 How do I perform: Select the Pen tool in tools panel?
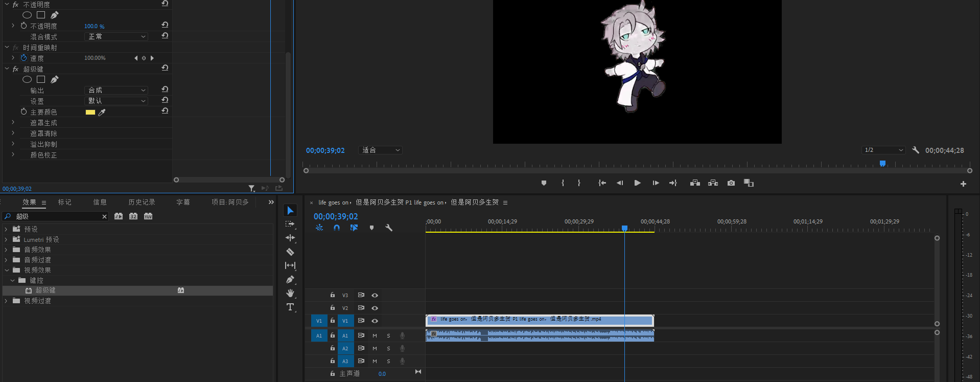tap(290, 279)
